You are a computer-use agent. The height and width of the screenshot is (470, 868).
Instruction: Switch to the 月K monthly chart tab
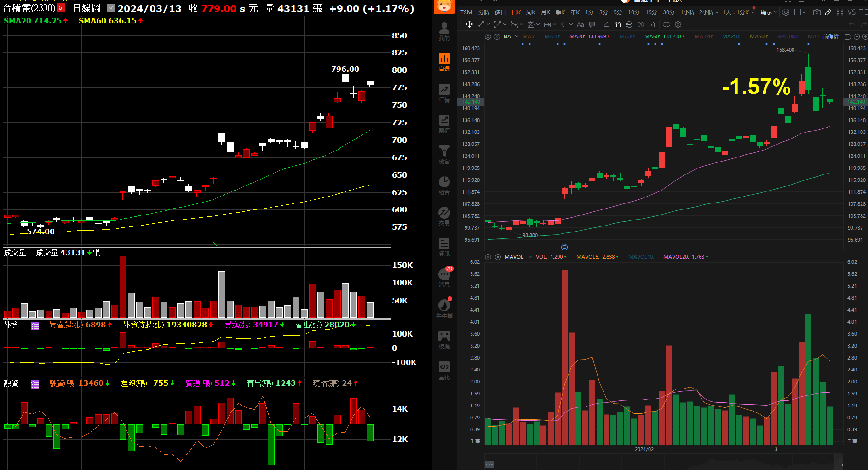[x=546, y=12]
